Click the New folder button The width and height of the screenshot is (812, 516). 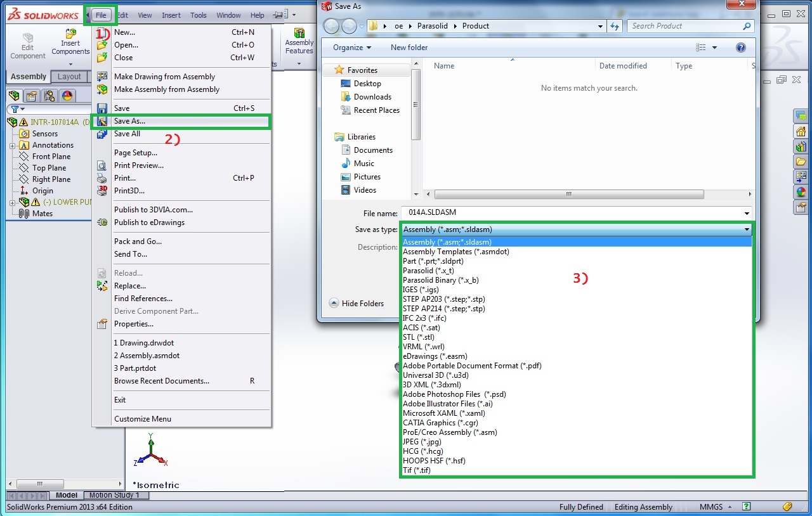tap(409, 48)
